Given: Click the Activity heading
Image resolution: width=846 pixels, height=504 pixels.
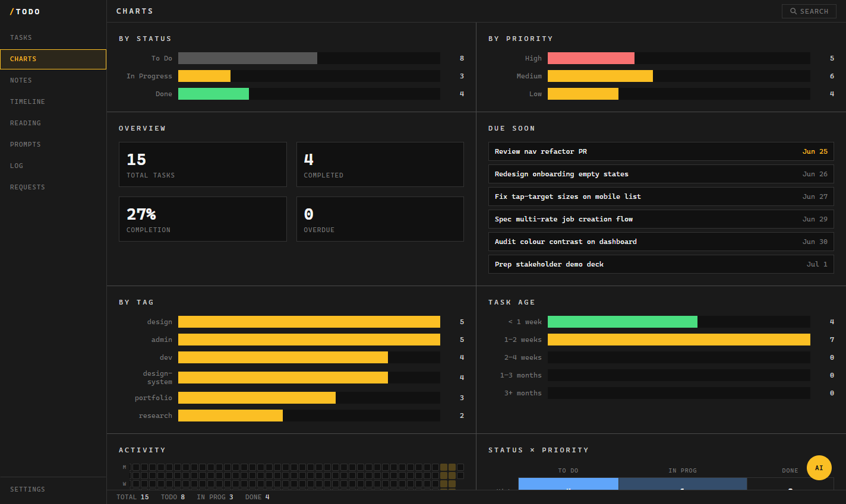Looking at the screenshot, I should pyautogui.click(x=142, y=450).
